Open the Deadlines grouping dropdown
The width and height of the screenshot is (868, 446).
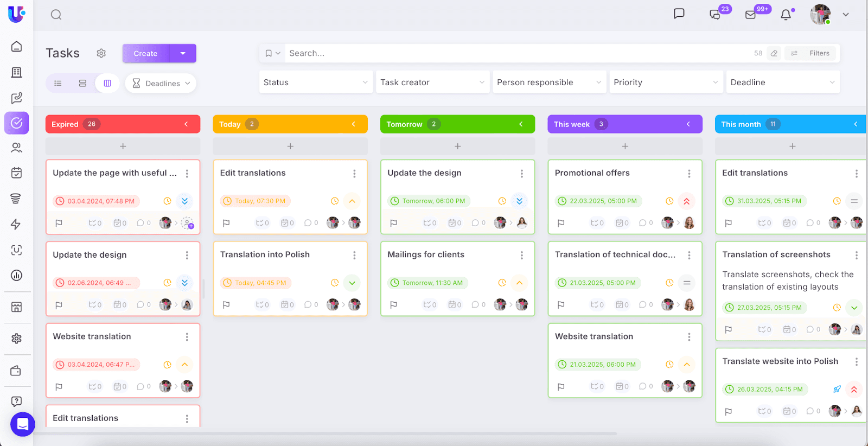pos(161,83)
